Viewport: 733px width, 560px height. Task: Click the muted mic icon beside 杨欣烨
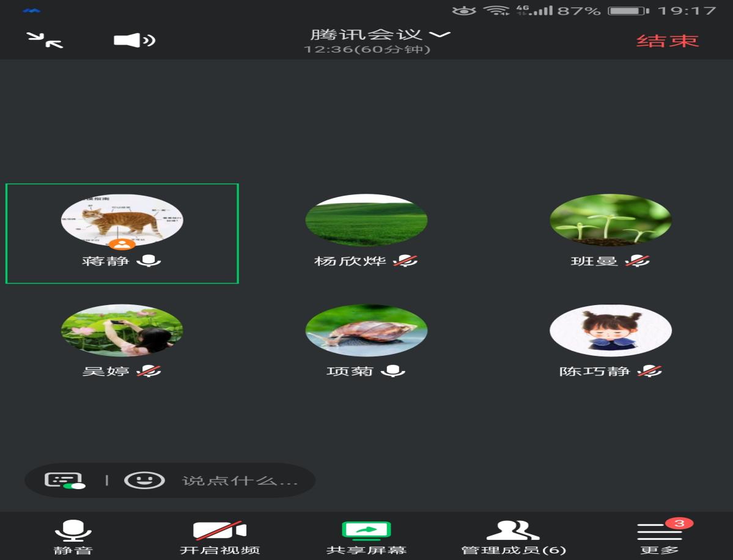pos(405,261)
